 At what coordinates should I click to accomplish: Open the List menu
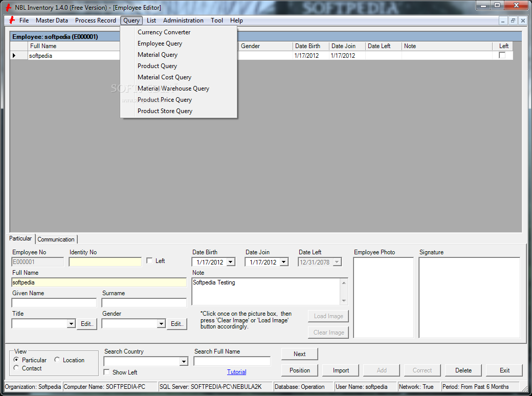click(x=151, y=20)
